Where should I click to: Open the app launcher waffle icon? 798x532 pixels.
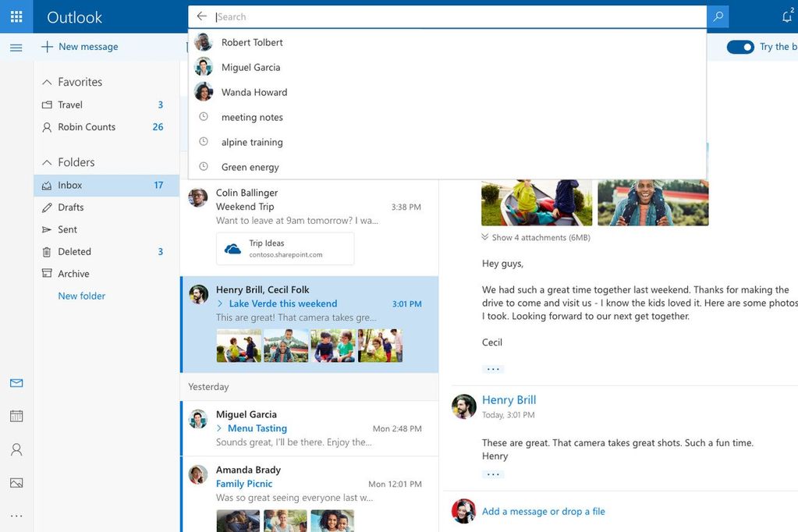tap(16, 16)
